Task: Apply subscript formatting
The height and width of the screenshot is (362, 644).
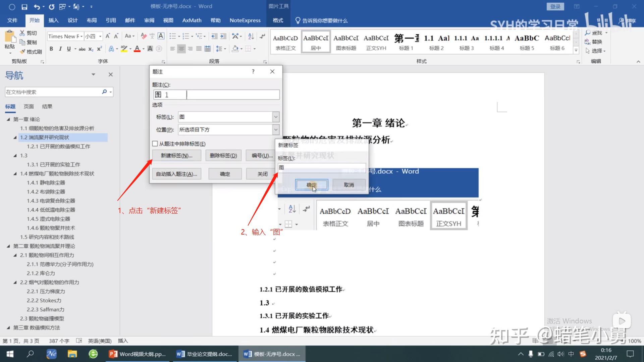Action: tap(91, 49)
